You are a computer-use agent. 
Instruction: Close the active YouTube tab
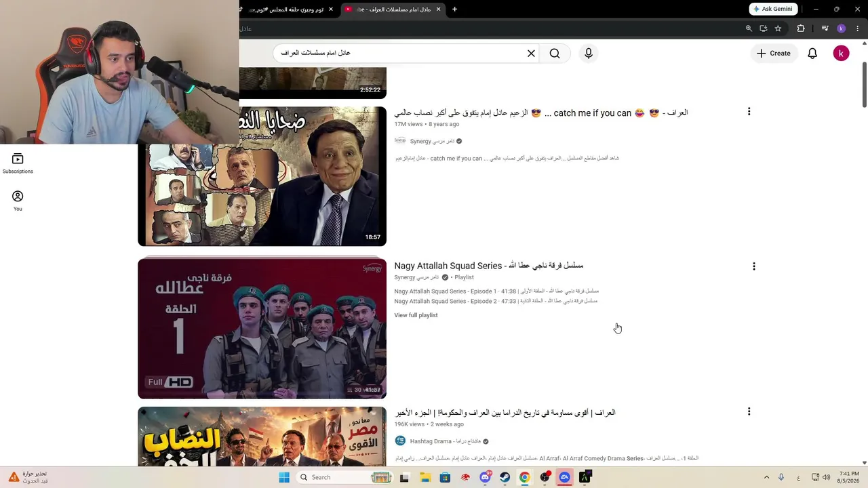pyautogui.click(x=438, y=9)
